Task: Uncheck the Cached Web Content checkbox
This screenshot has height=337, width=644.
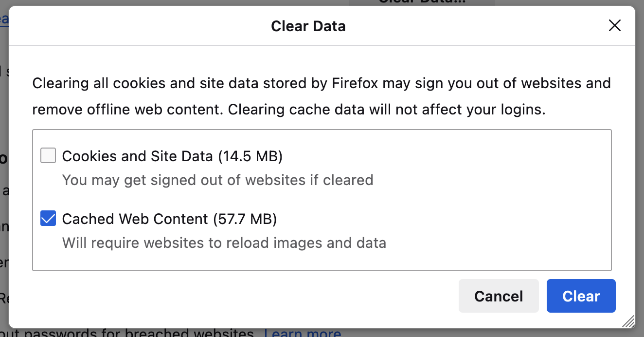Action: point(48,219)
